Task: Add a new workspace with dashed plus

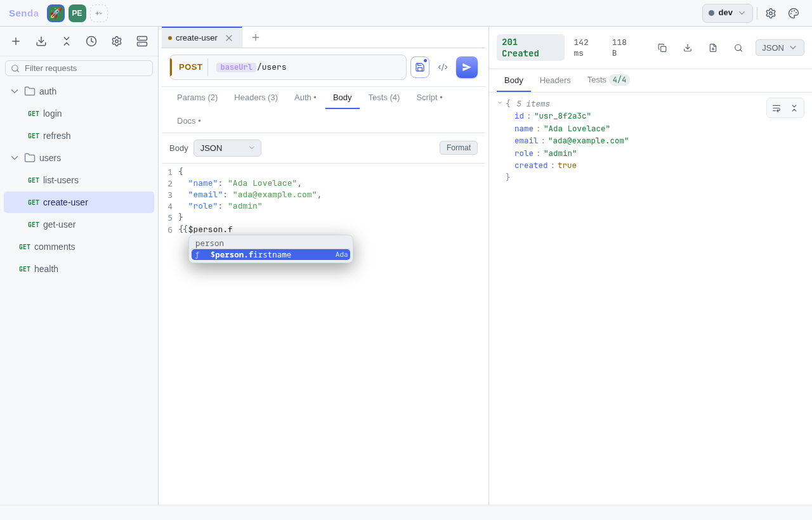Action: tap(99, 13)
